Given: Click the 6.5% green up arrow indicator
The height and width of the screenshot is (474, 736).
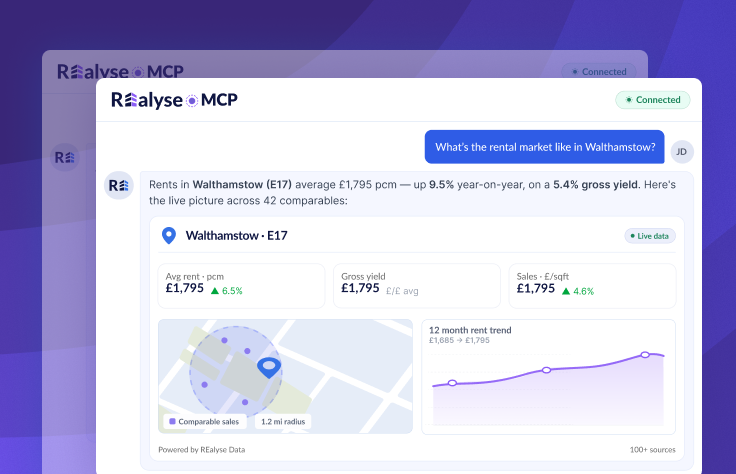Looking at the screenshot, I should pos(227,291).
